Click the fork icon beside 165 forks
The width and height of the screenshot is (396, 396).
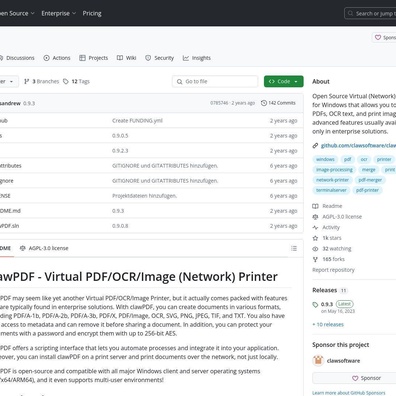point(315,259)
